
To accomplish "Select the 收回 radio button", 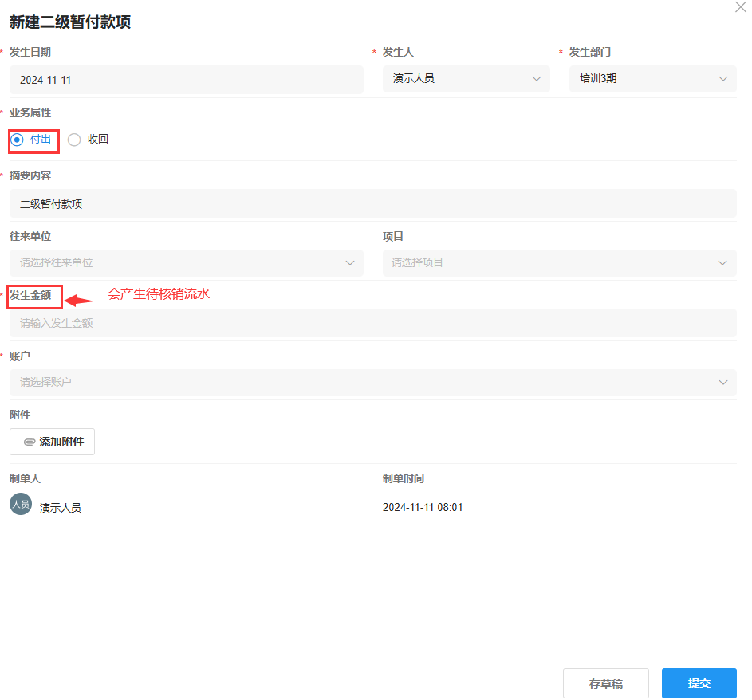I will tap(74, 139).
